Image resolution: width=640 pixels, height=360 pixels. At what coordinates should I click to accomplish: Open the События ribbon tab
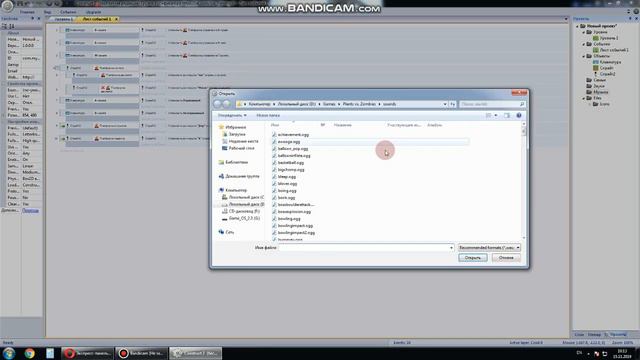point(68,12)
